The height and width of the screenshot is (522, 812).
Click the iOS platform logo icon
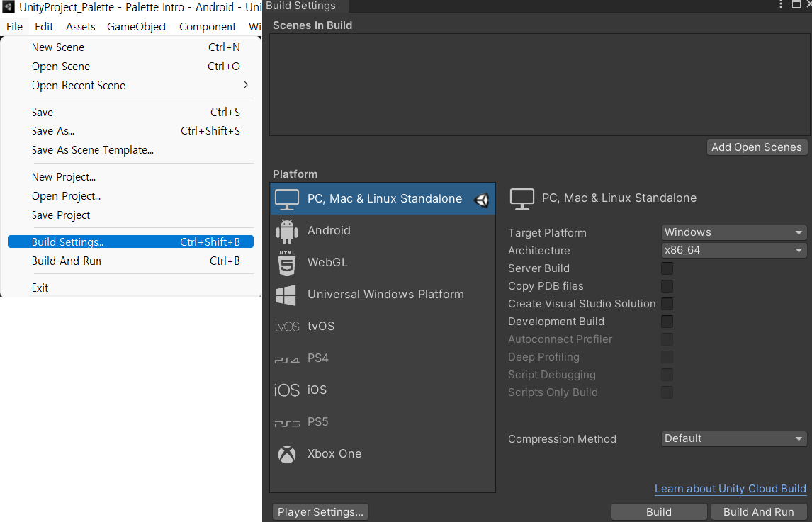pos(287,390)
